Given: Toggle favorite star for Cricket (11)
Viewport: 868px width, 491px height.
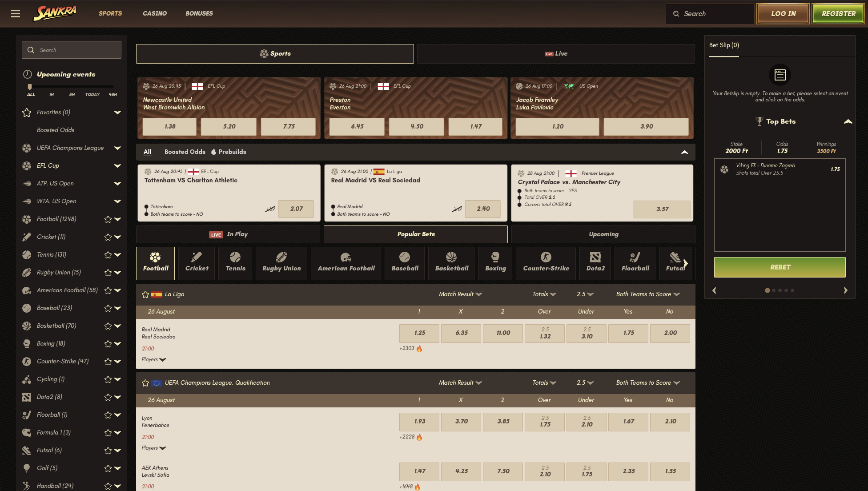Looking at the screenshot, I should pyautogui.click(x=108, y=237).
